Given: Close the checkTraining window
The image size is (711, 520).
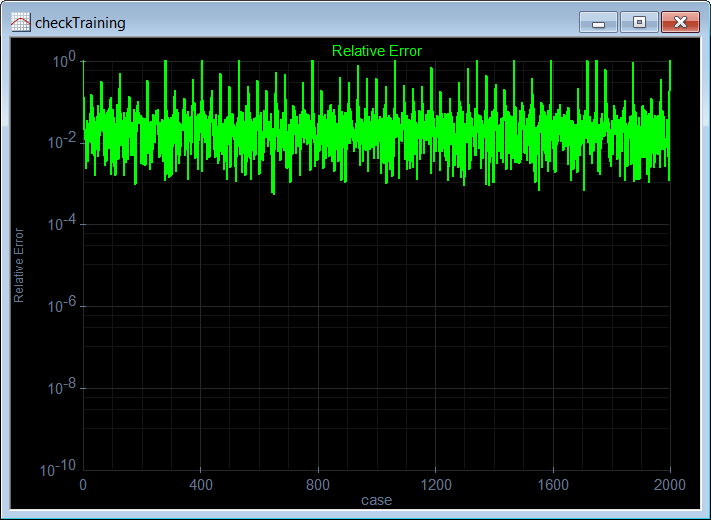Looking at the screenshot, I should click(681, 22).
